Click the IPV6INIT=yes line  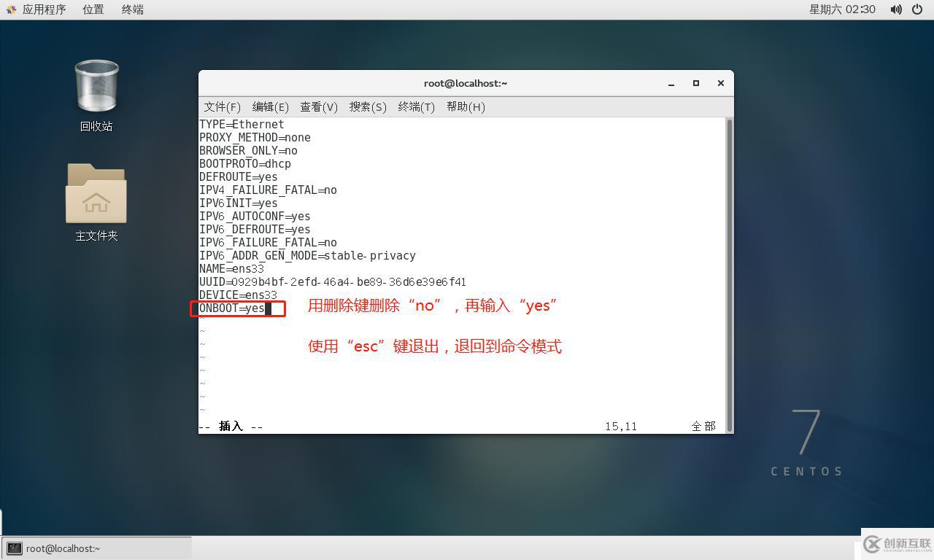pos(239,203)
